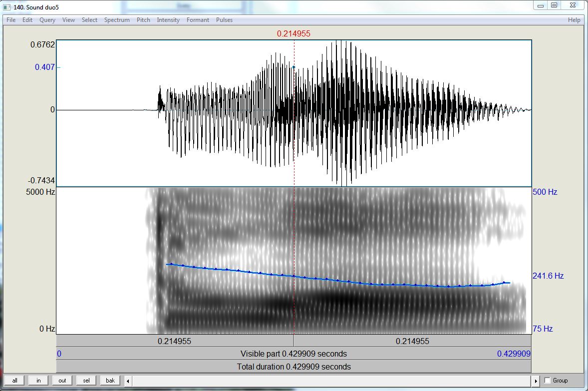Click the 75 Hz pitch floor label
588x391 pixels.
(543, 329)
